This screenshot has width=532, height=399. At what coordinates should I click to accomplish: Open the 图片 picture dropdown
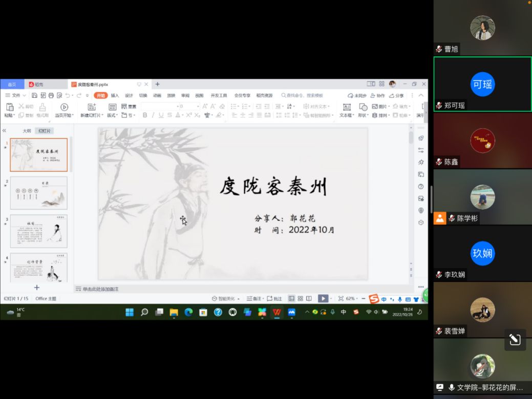pyautogui.click(x=381, y=106)
